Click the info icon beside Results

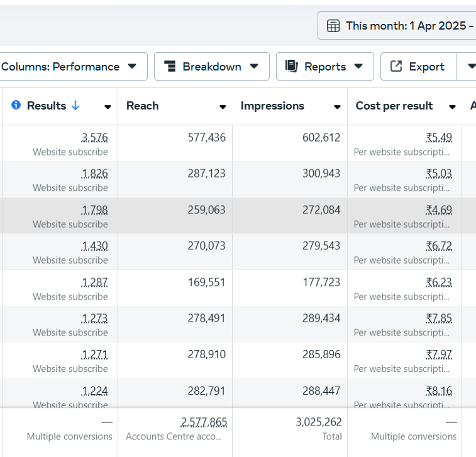(x=16, y=105)
